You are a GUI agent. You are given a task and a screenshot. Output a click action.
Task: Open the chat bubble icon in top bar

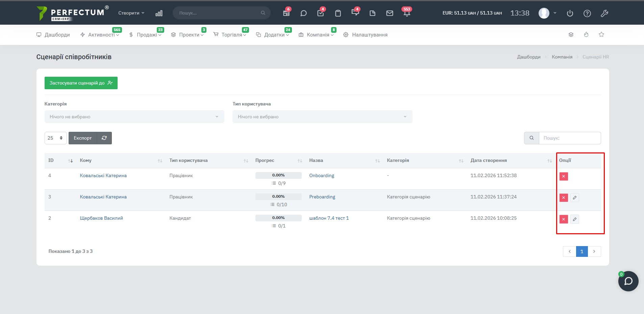(x=303, y=13)
